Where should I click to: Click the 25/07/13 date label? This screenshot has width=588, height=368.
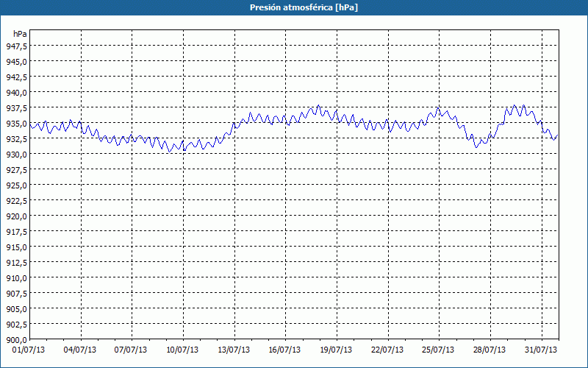(x=438, y=350)
